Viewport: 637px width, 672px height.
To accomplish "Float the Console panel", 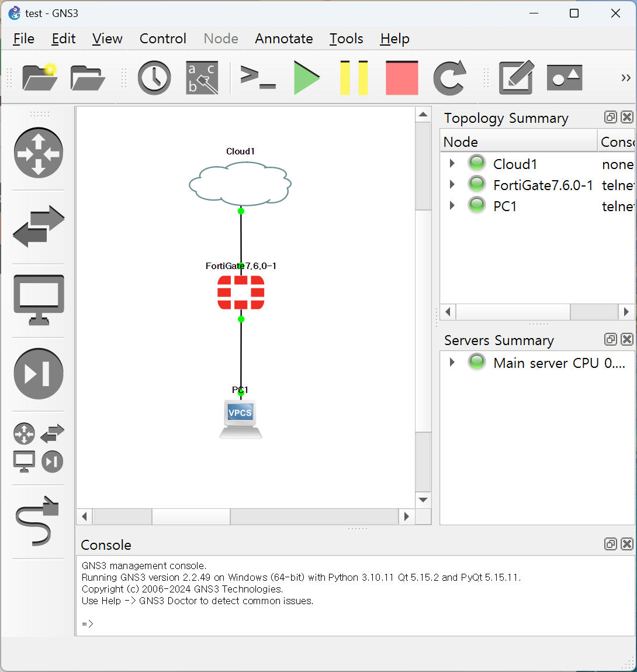I will pyautogui.click(x=611, y=544).
